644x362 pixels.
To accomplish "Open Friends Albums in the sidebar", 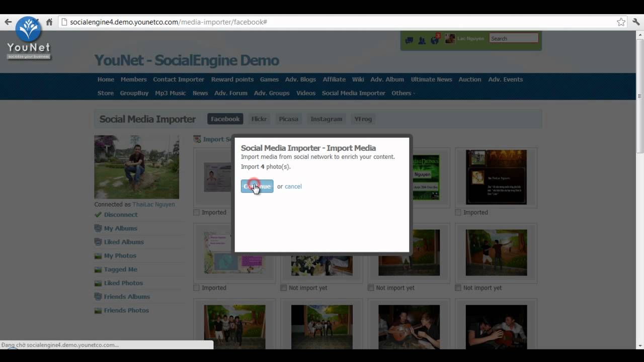I will [x=127, y=296].
